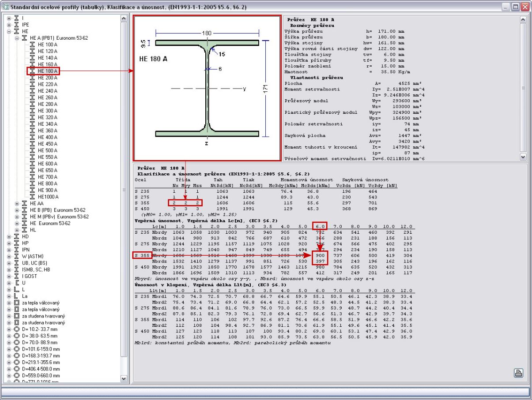532x400 pixels.
Task: Select HE1000 A in the tree
Action: click(47, 197)
